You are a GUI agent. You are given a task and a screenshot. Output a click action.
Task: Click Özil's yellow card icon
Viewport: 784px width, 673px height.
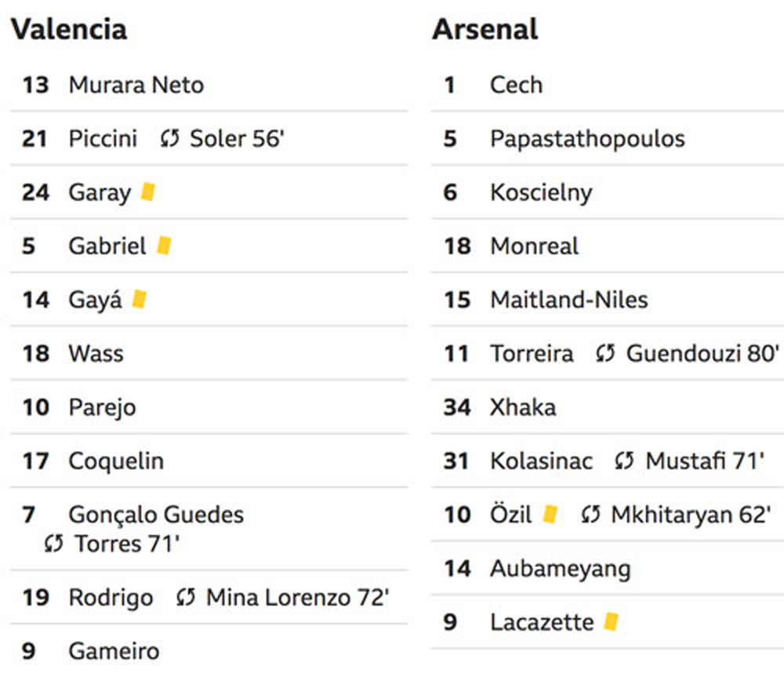click(550, 514)
